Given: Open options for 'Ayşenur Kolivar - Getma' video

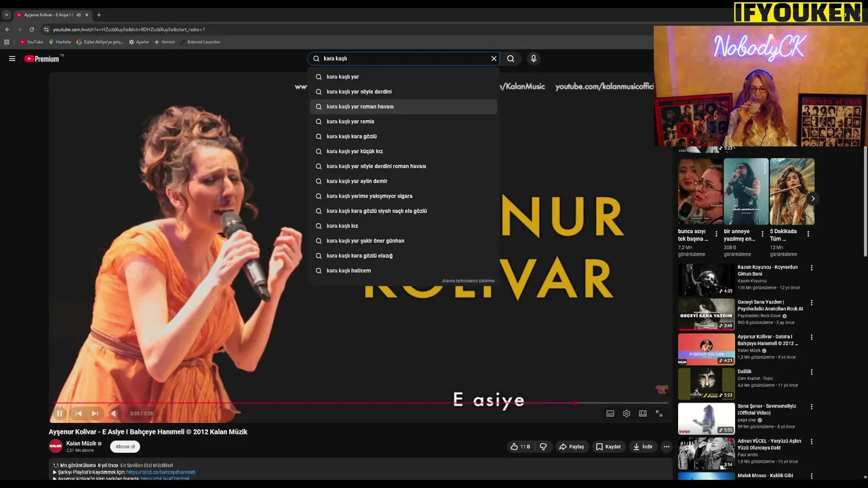Looking at the screenshot, I should 811,337.
